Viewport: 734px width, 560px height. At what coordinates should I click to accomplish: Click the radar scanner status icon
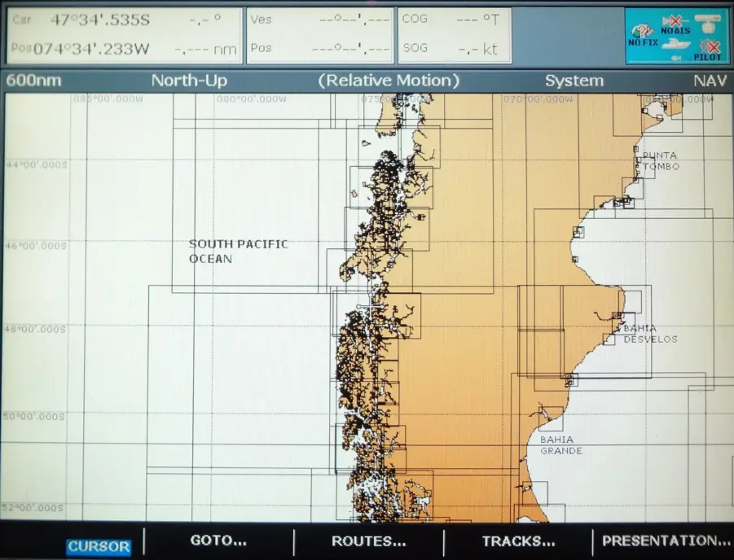pyautogui.click(x=707, y=23)
